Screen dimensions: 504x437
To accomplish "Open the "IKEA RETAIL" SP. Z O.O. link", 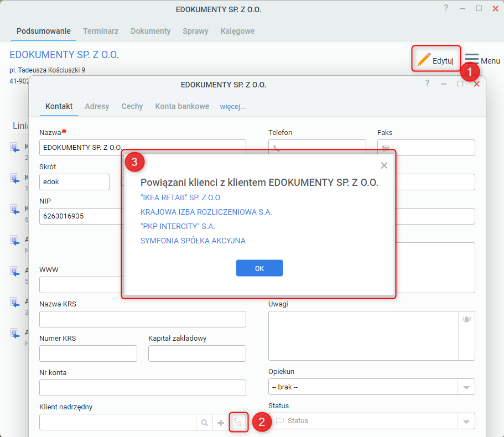I will click(x=181, y=197).
